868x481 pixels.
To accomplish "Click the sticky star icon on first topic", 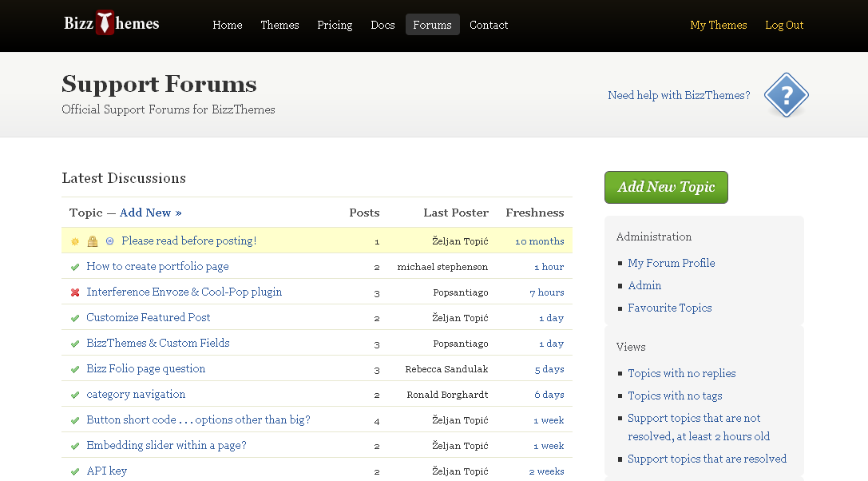I will [75, 241].
